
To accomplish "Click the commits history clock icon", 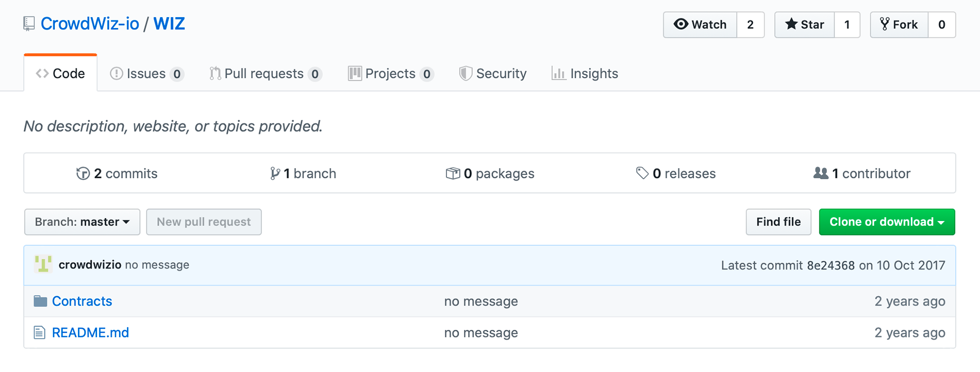I will tap(83, 174).
